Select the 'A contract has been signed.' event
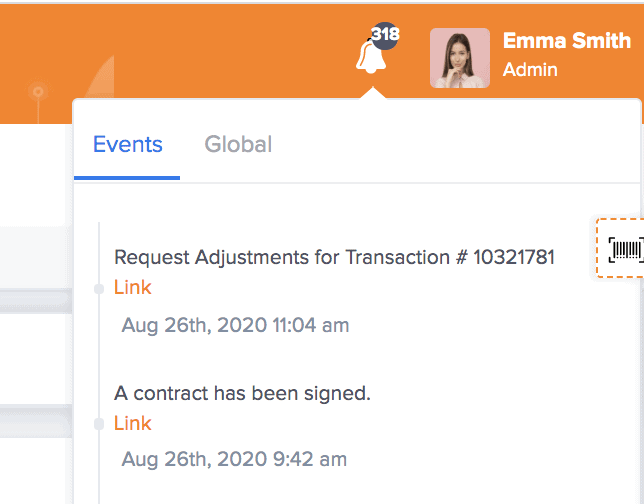The width and height of the screenshot is (644, 504). click(x=242, y=394)
